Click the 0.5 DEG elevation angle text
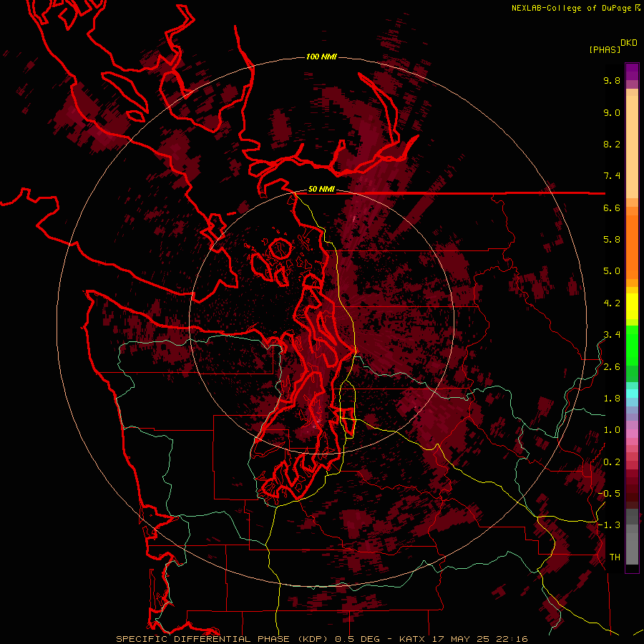 click(x=357, y=639)
